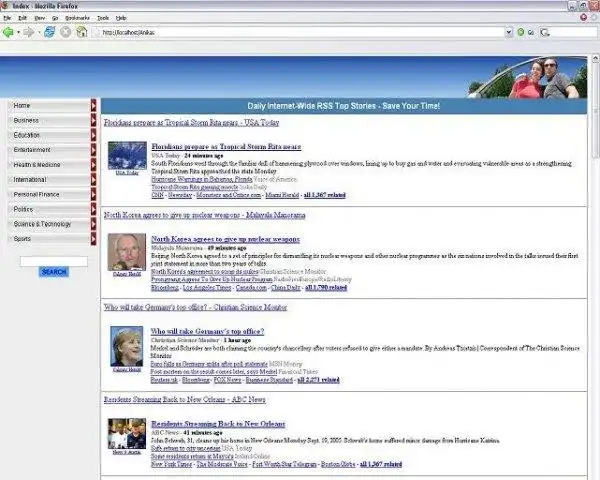Click the Germany story woman photo thumbnail

pyautogui.click(x=127, y=346)
